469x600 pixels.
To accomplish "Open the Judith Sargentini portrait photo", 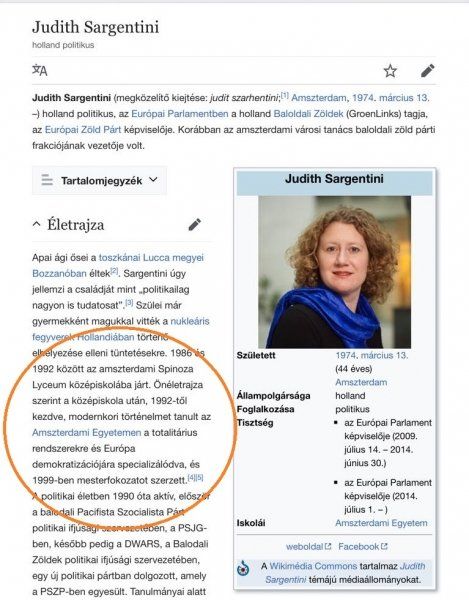I will tap(335, 272).
